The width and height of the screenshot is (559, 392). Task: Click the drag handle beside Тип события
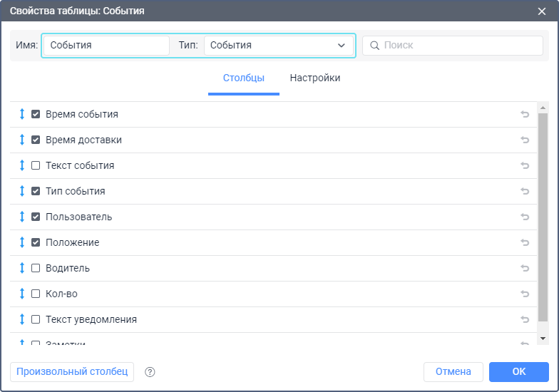tap(22, 191)
